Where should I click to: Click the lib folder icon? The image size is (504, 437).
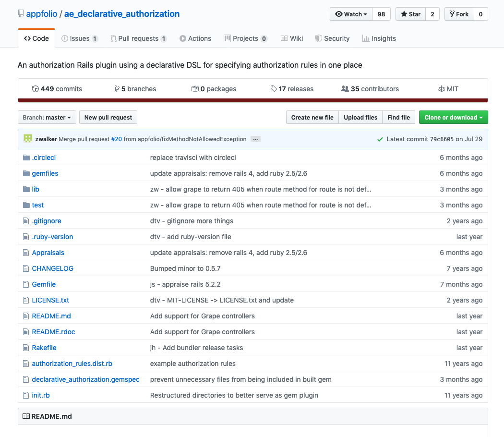(x=26, y=189)
